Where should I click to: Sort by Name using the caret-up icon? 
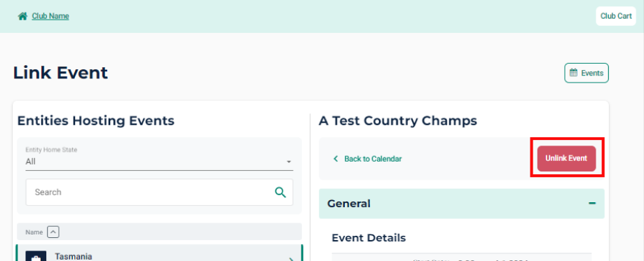pyautogui.click(x=53, y=232)
